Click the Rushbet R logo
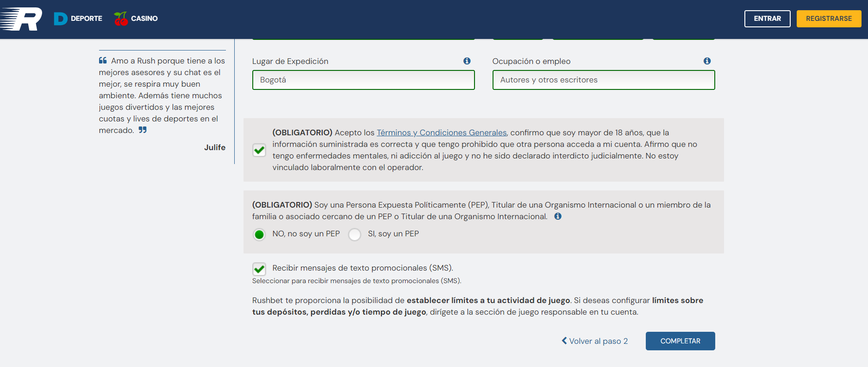 pyautogui.click(x=21, y=19)
